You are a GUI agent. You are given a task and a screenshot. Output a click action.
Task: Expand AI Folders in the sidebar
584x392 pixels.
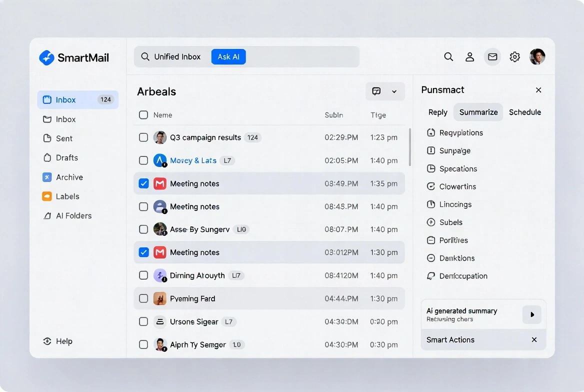tap(73, 215)
